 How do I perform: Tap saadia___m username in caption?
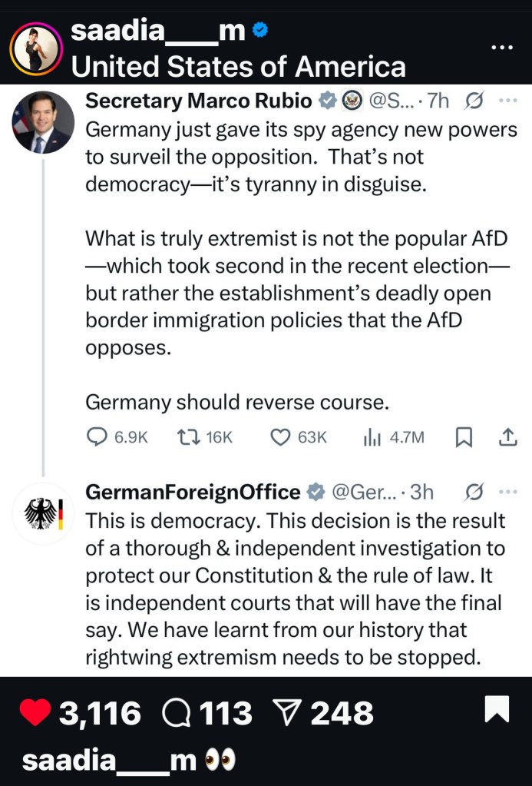click(x=109, y=761)
